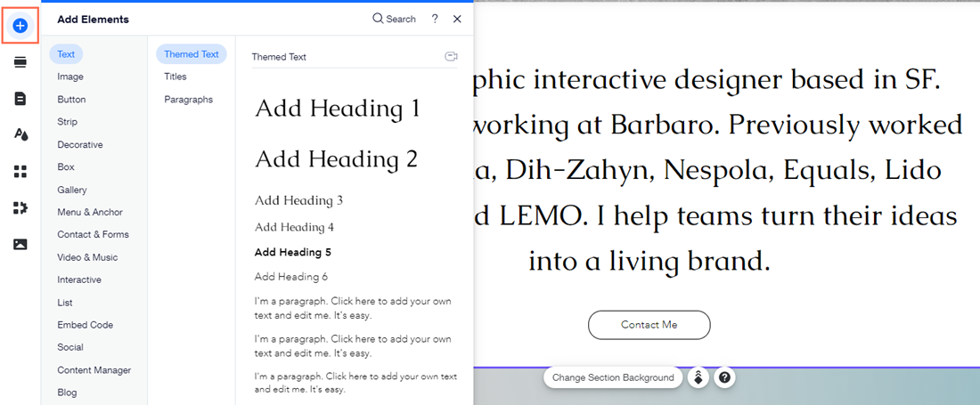Open section help question mark icon
Viewport: 980px width, 405px height.
[724, 377]
